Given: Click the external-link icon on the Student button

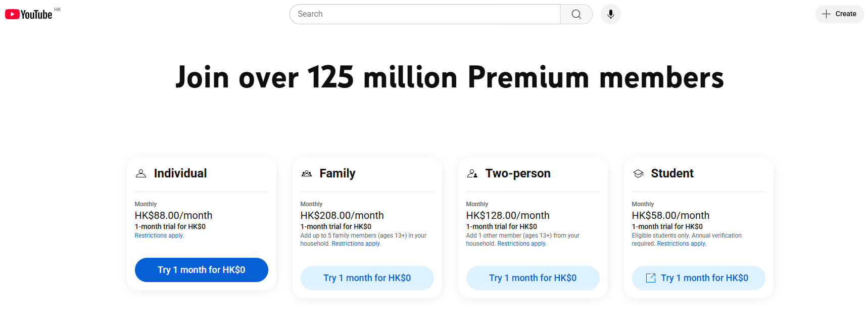Looking at the screenshot, I should [x=652, y=278].
